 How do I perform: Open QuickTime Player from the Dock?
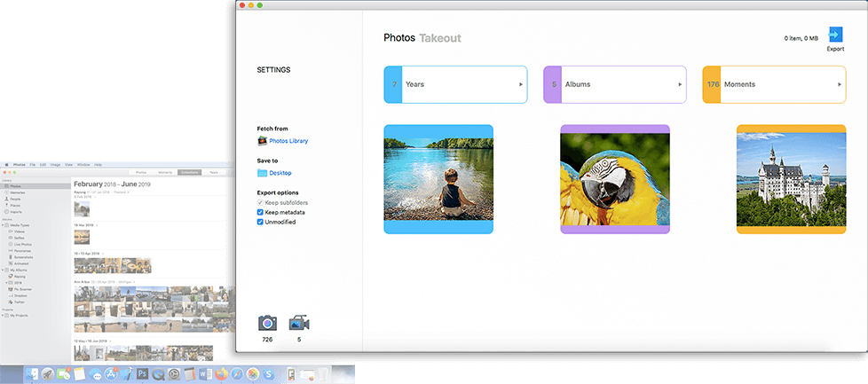point(158,374)
